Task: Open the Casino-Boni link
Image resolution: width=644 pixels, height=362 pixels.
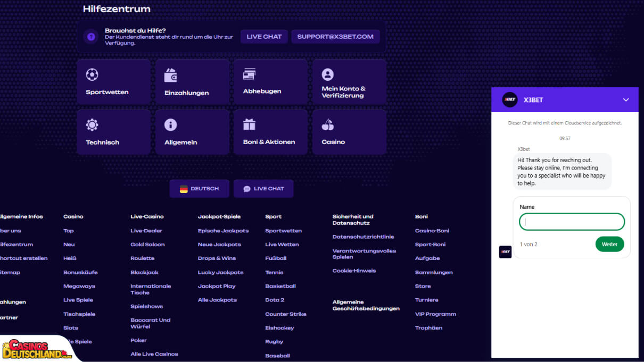Action: (432, 231)
